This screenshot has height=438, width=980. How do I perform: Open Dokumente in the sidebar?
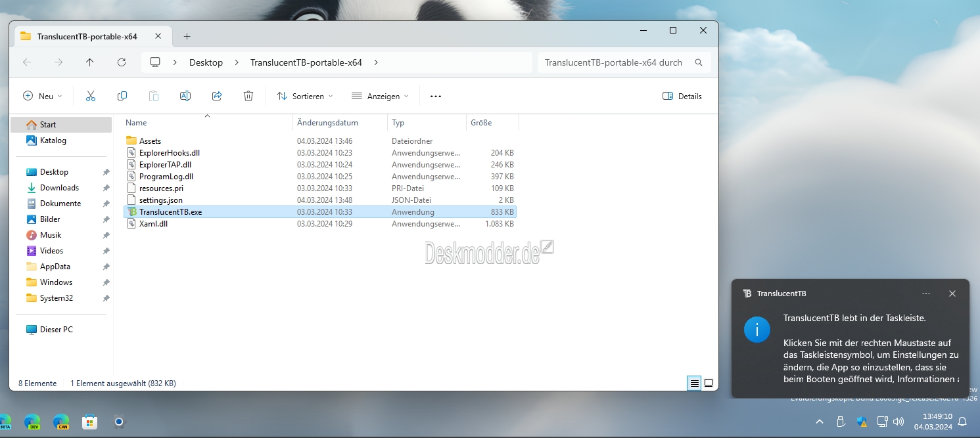(x=61, y=204)
